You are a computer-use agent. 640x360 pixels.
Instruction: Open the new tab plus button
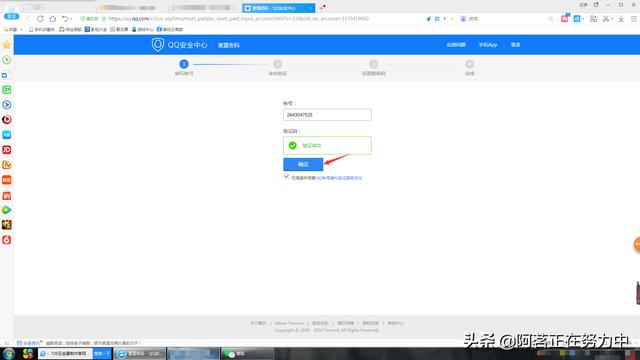322,8
